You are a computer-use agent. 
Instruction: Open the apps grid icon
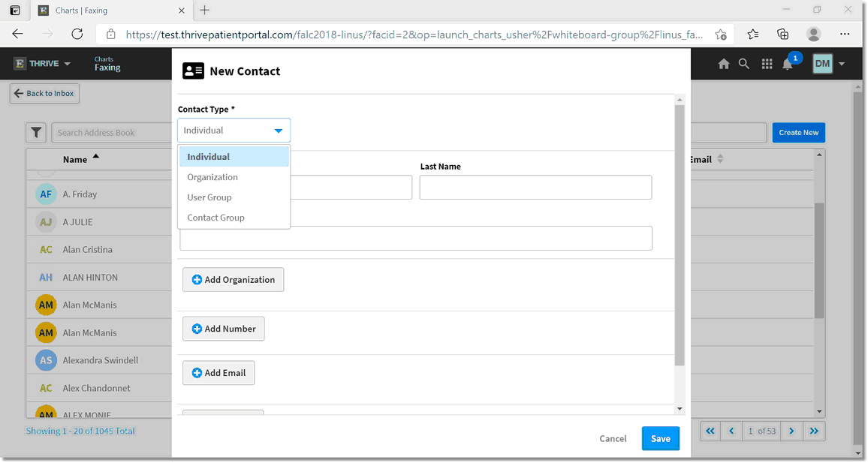pos(767,65)
